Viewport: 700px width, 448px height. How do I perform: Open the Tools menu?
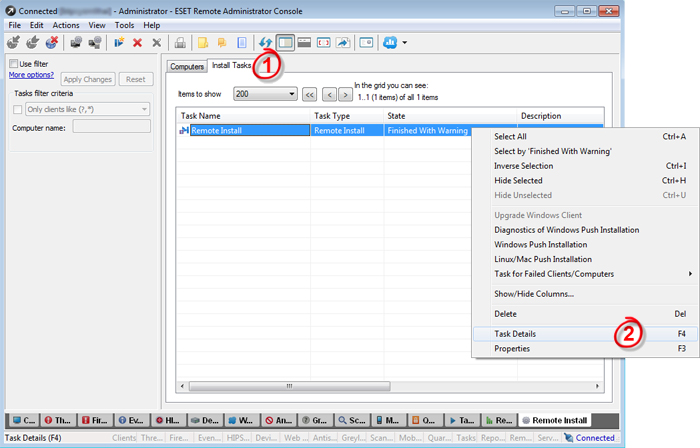125,25
